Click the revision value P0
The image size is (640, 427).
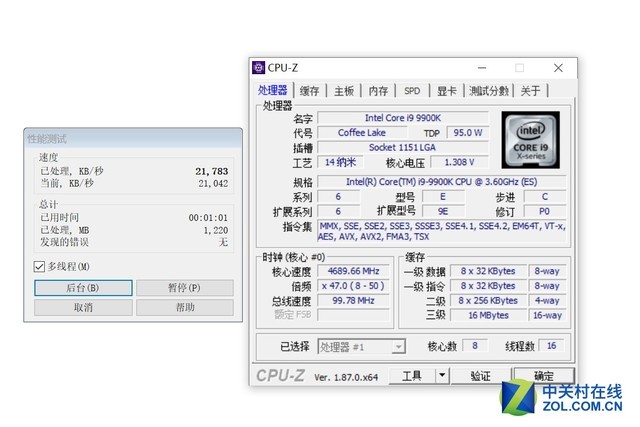click(544, 211)
